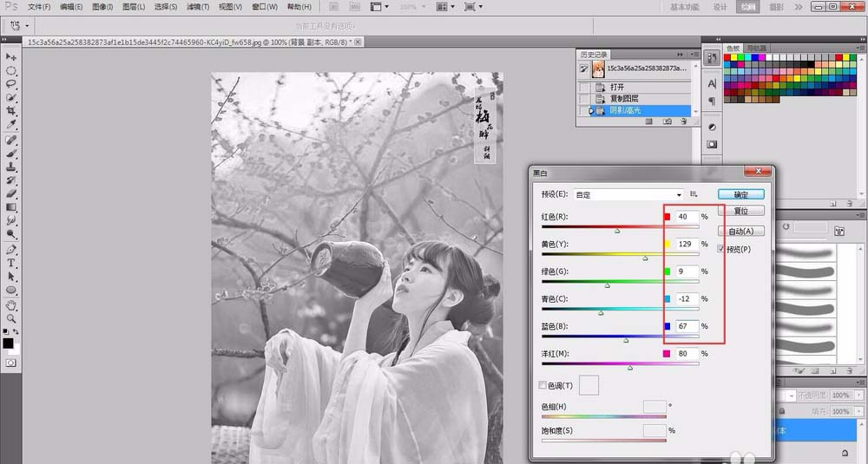
Task: Open the 预设(E) preset dropdown
Action: point(628,194)
